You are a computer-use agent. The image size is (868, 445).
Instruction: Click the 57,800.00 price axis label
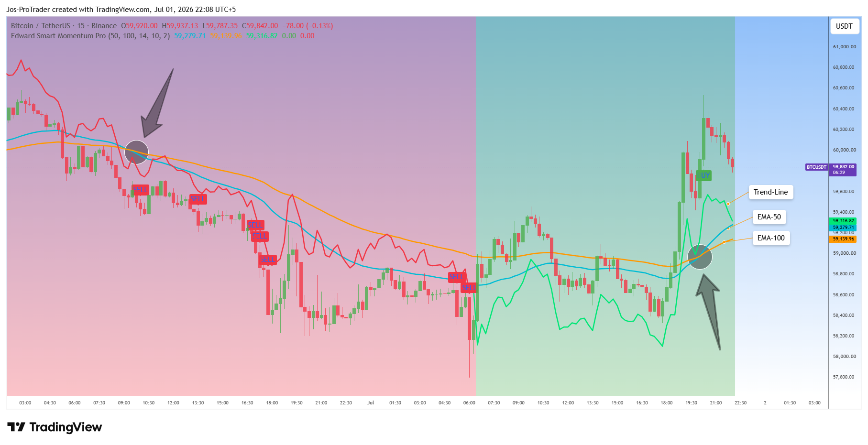tap(844, 377)
